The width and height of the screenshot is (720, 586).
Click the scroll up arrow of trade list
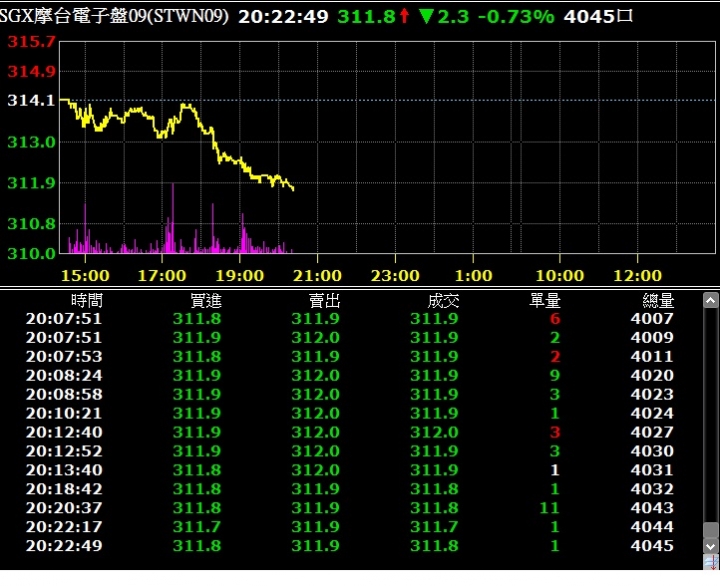710,301
